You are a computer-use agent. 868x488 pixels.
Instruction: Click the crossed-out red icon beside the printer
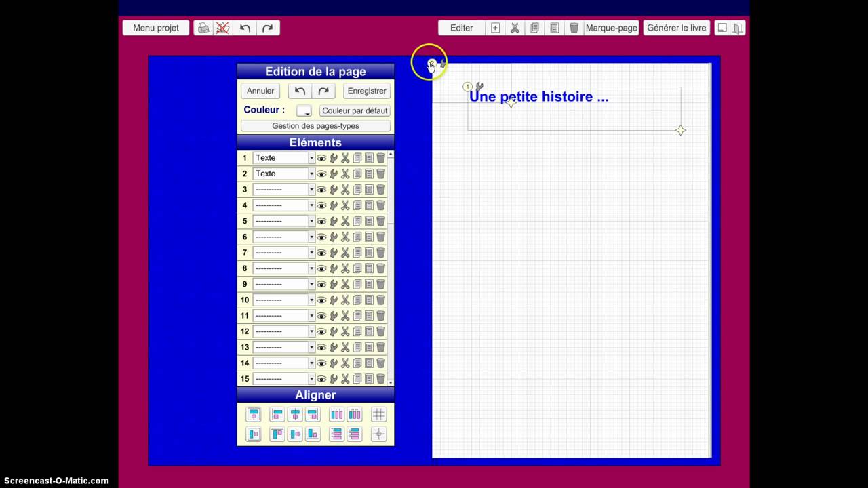pyautogui.click(x=222, y=28)
